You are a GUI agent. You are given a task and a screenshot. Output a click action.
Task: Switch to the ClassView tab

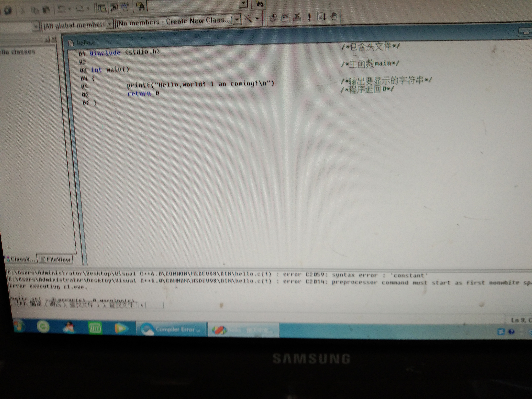click(x=21, y=259)
